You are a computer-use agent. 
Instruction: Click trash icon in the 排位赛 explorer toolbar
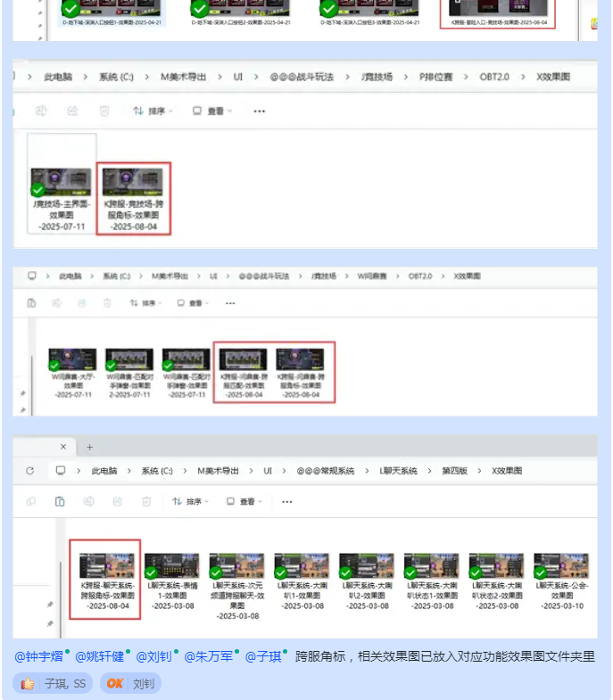(104, 111)
